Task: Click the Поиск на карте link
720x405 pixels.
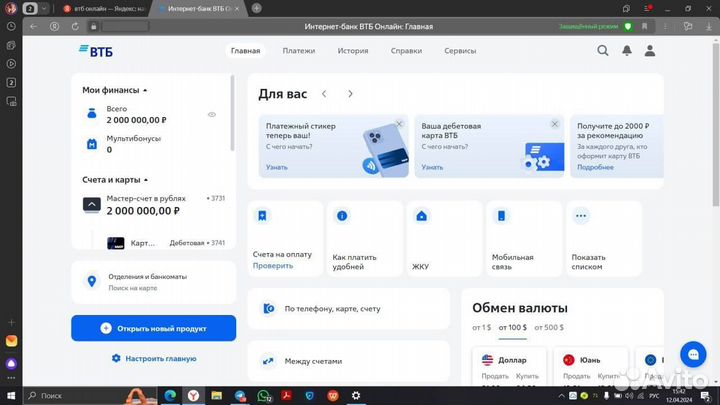Action: [x=133, y=288]
